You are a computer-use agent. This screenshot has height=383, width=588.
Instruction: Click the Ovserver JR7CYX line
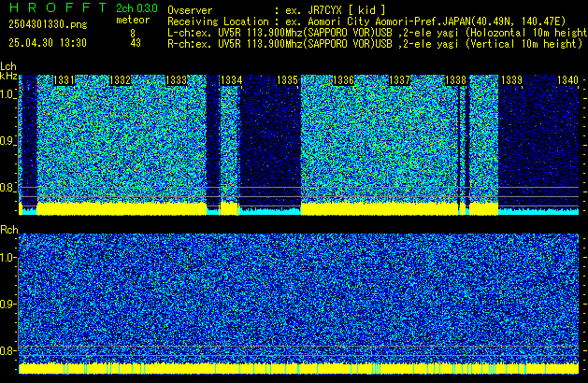coord(277,10)
